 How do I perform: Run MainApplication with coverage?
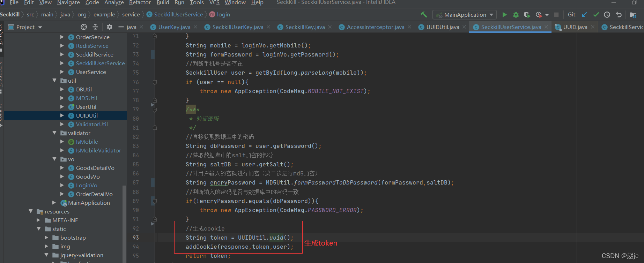point(527,15)
